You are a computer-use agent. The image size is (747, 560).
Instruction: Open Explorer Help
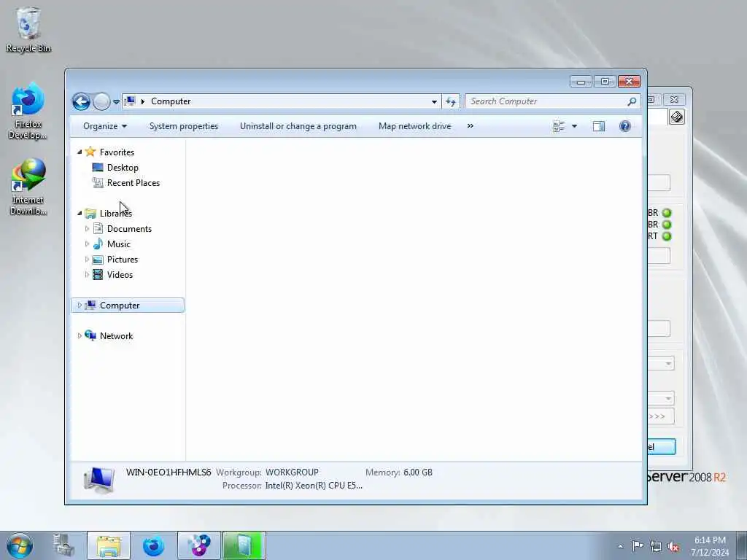(625, 126)
